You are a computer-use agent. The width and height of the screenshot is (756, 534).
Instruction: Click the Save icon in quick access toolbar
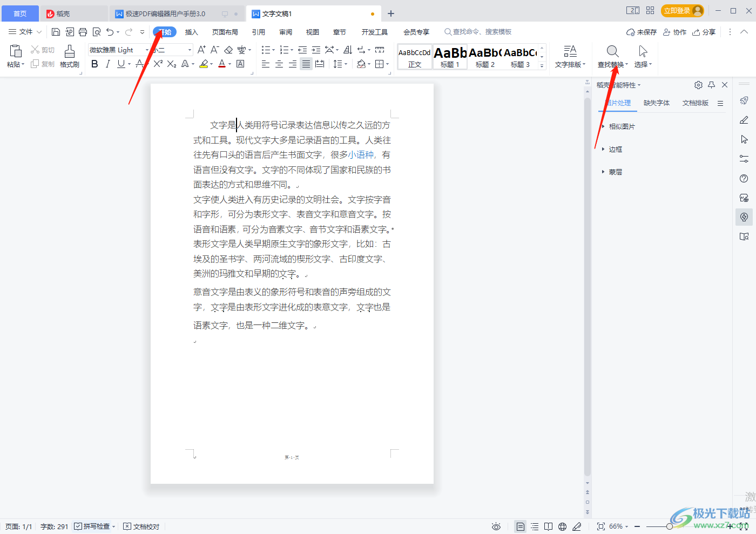[56, 32]
